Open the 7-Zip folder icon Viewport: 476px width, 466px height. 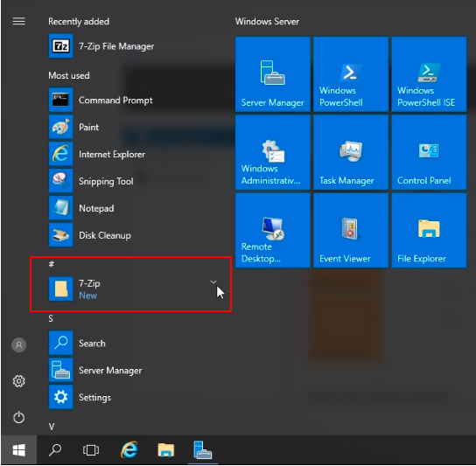[60, 289]
